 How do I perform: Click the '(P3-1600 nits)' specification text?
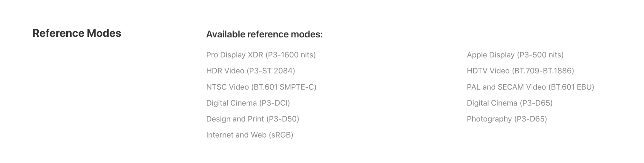[290, 55]
